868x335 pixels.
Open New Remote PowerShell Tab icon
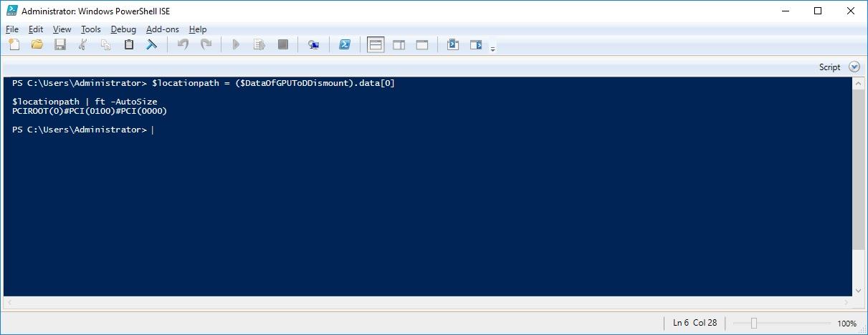tap(313, 44)
